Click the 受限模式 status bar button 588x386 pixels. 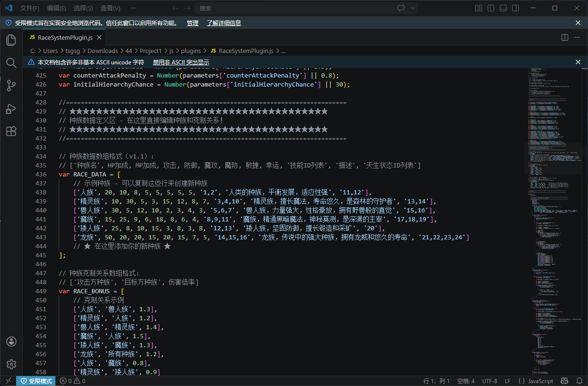coord(36,381)
